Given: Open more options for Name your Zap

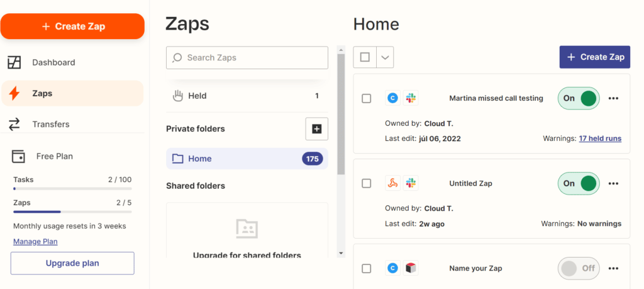Looking at the screenshot, I should point(613,268).
